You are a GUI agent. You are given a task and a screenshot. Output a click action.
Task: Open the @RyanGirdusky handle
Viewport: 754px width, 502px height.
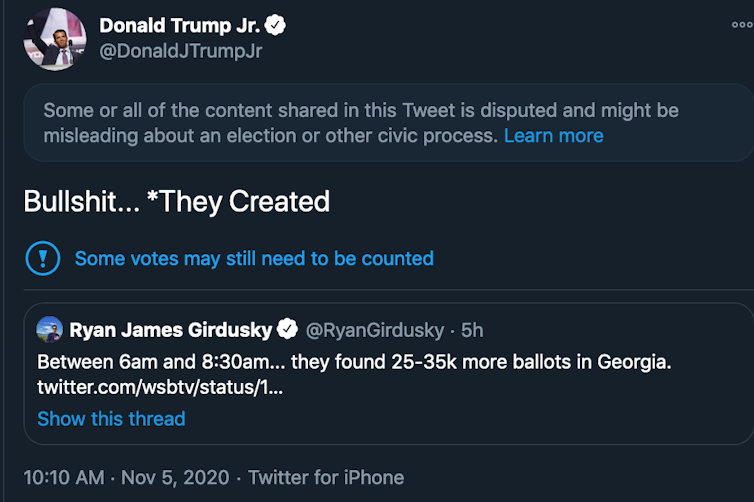pos(374,329)
